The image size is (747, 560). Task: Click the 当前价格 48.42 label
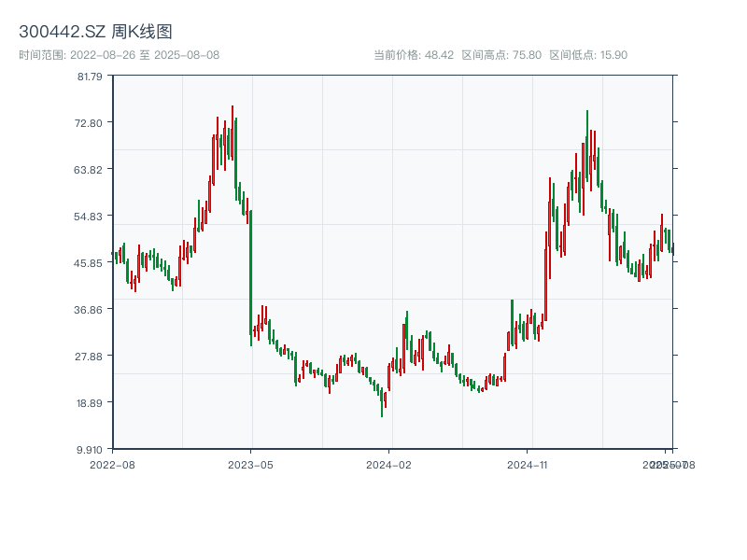tap(414, 55)
